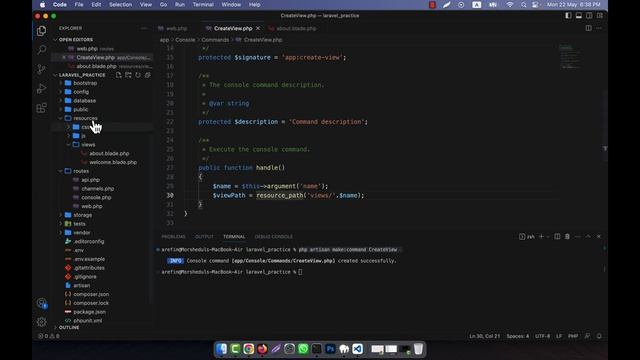Click Kill Terminal trash icon

(567, 236)
